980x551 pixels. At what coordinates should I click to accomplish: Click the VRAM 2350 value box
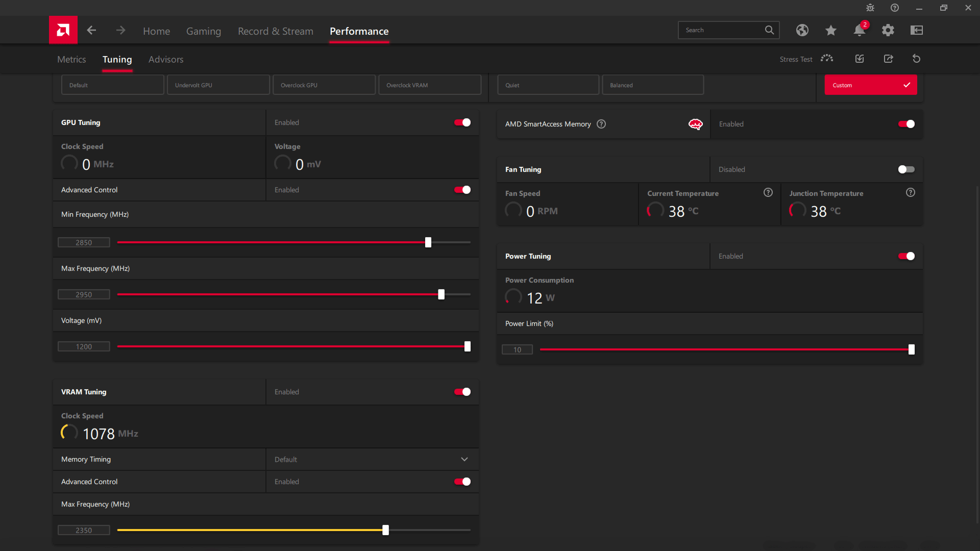(84, 530)
